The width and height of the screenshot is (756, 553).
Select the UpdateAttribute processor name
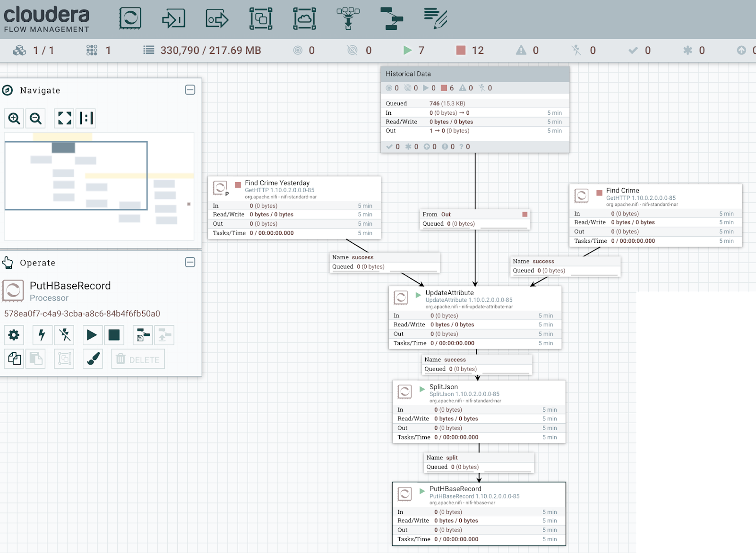(x=449, y=293)
